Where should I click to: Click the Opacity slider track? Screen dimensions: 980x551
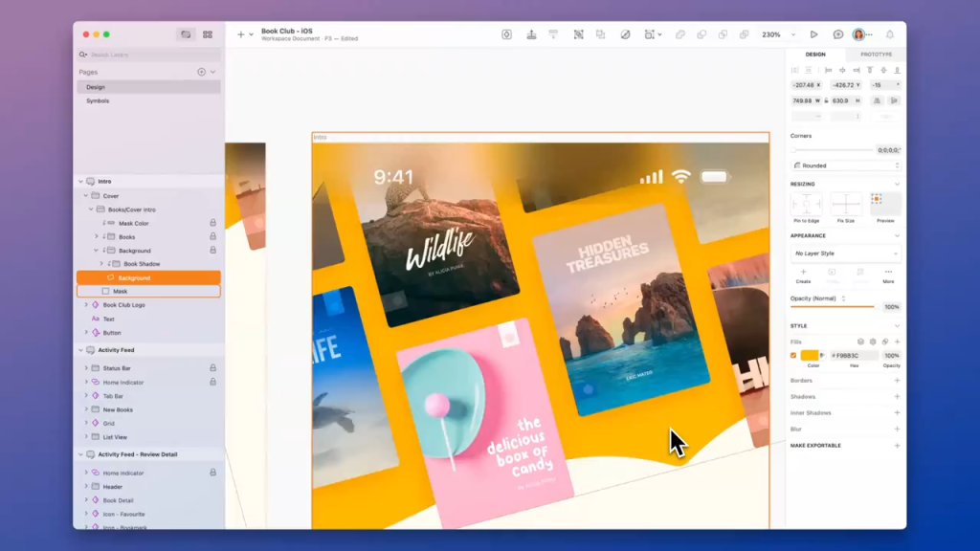833,307
